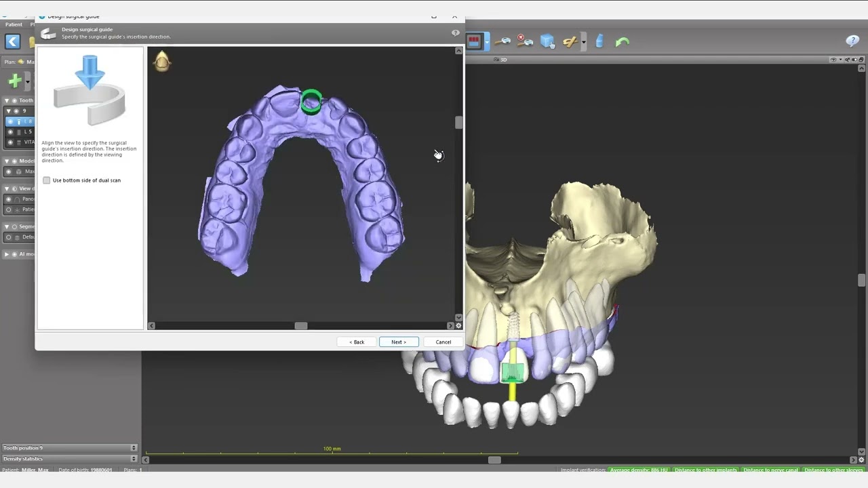Enable Use bottom side of dual scan
The height and width of the screenshot is (488, 868).
tap(47, 180)
